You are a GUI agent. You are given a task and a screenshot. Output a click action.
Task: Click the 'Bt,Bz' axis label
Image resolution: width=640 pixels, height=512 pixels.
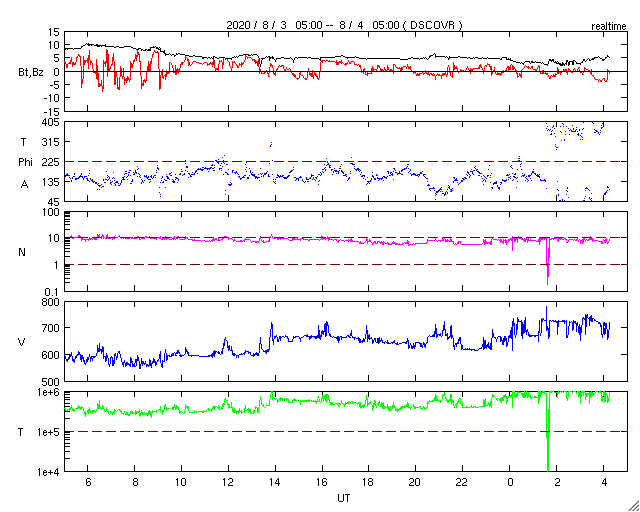pos(31,73)
